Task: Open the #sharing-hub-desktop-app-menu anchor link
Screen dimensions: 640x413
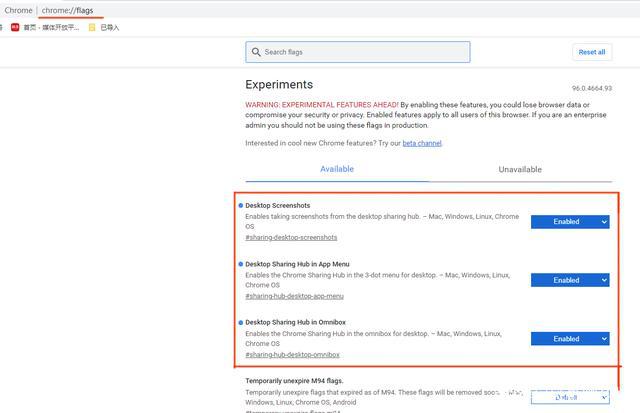Action: click(294, 296)
